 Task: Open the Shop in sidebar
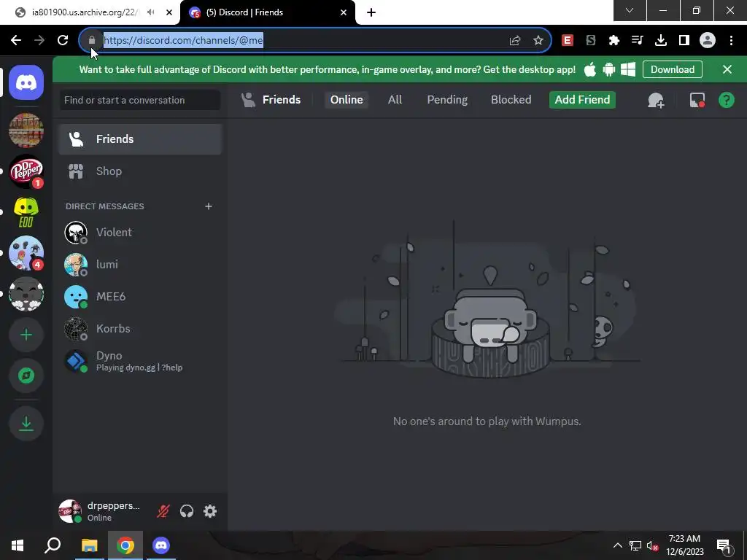click(140, 171)
